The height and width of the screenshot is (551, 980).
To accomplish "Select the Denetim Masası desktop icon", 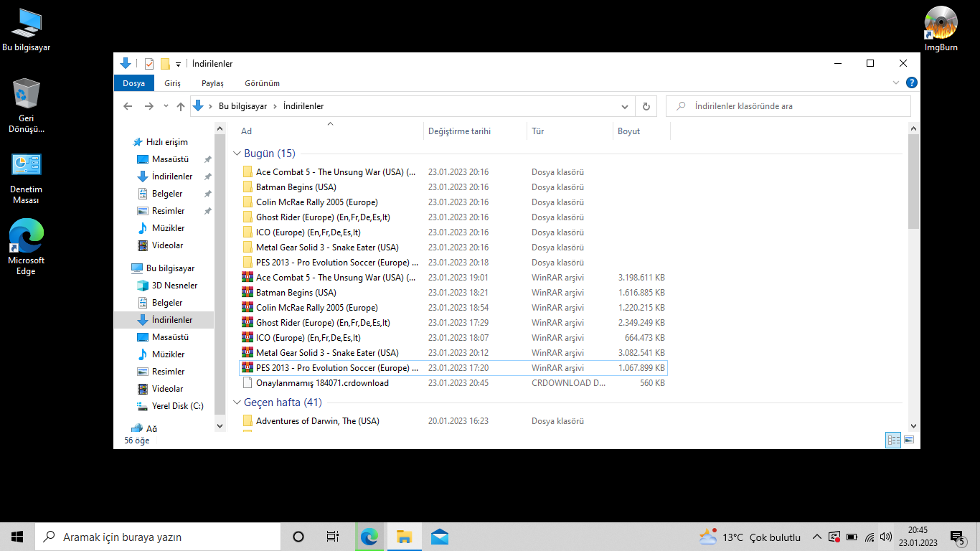I will click(27, 178).
